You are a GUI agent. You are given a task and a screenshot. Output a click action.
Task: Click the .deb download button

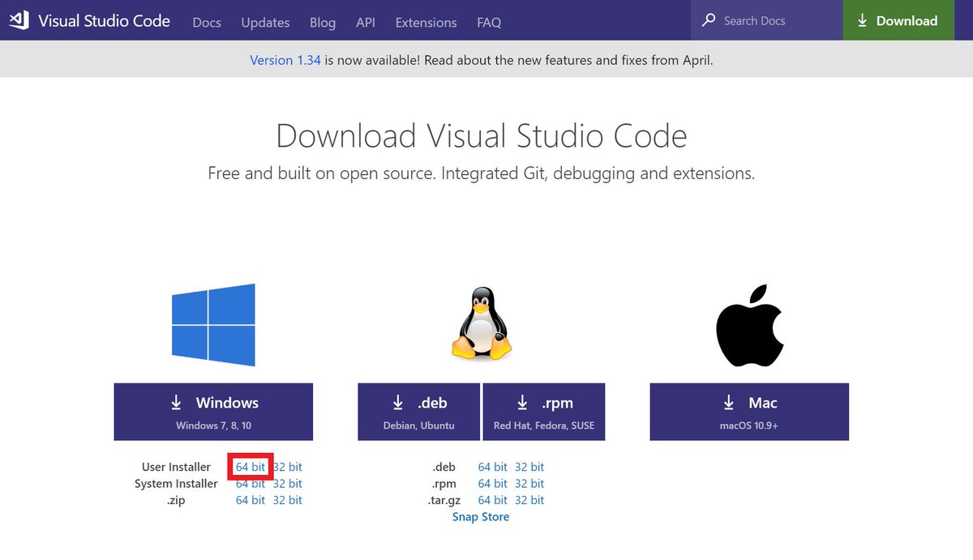pyautogui.click(x=419, y=412)
